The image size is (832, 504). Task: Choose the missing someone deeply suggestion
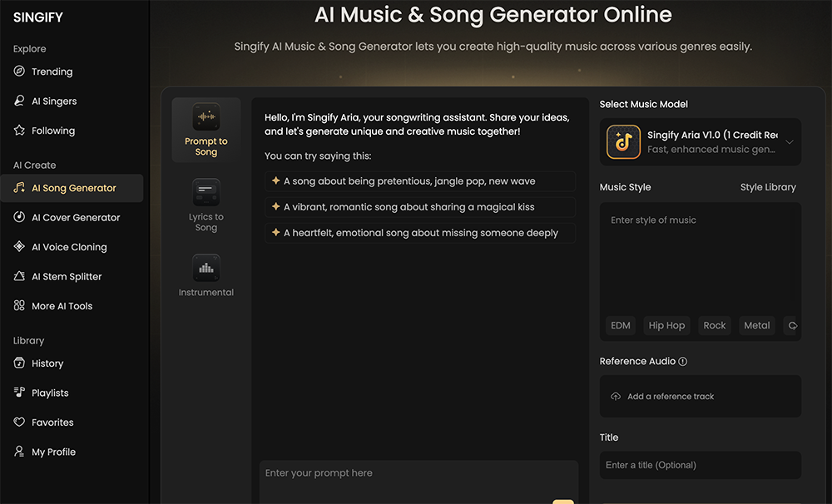pos(419,232)
